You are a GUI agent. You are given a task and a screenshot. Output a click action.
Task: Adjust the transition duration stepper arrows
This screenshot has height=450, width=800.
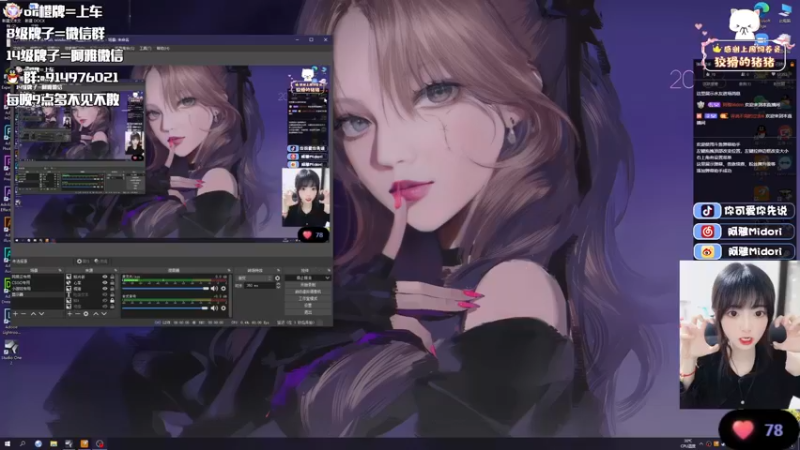coord(279,286)
